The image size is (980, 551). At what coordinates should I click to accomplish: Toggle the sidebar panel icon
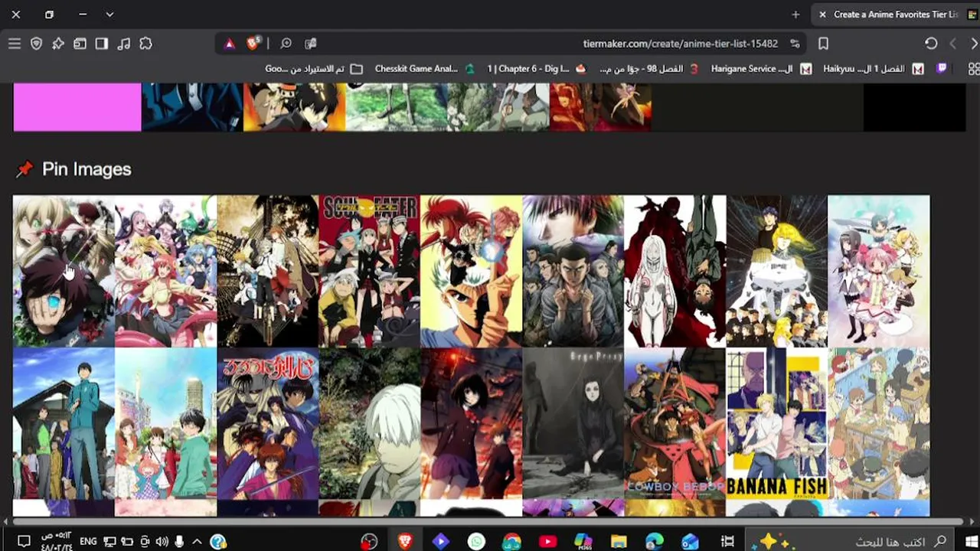pos(101,44)
